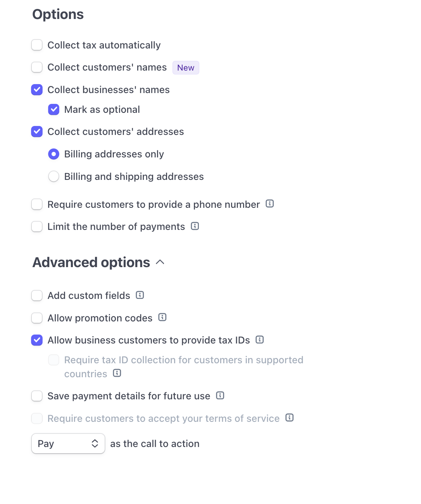Select Billing and shipping addresses radio
The width and height of the screenshot is (421, 504).
point(53,176)
